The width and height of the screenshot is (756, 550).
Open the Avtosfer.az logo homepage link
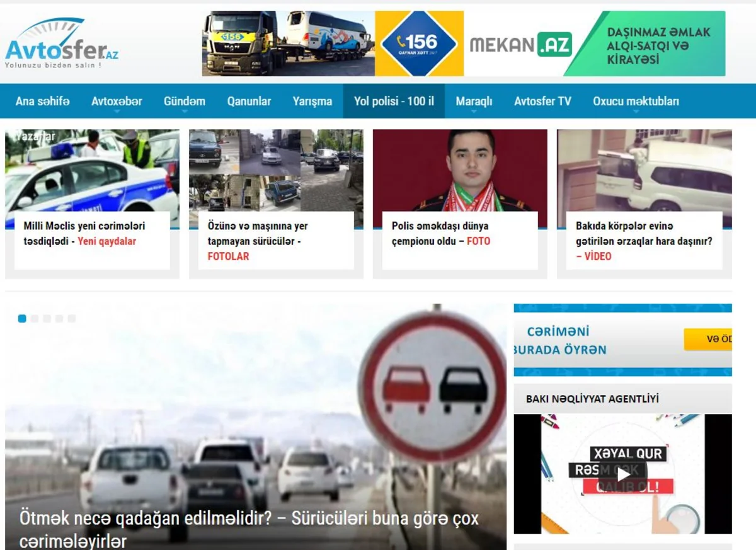pyautogui.click(x=62, y=43)
